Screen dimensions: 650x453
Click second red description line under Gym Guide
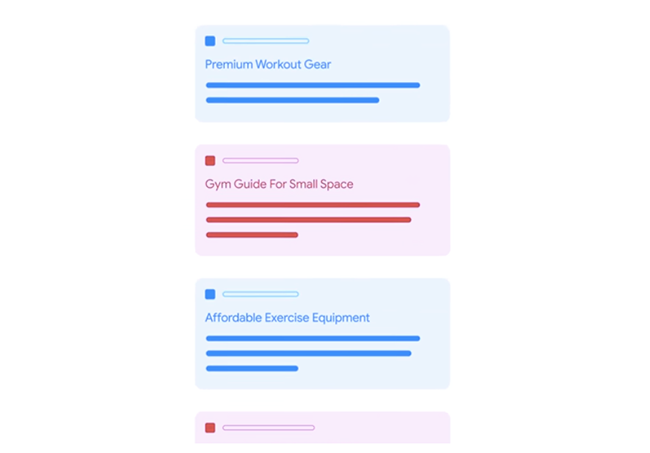pyautogui.click(x=308, y=220)
